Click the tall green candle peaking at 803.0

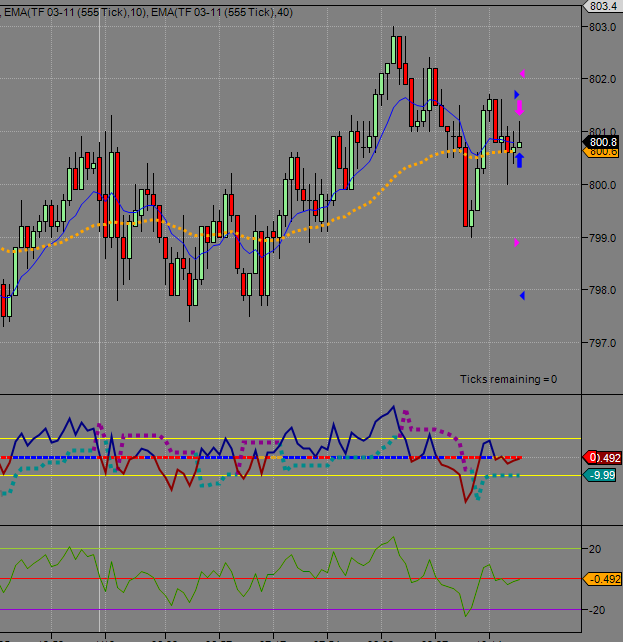click(x=393, y=50)
